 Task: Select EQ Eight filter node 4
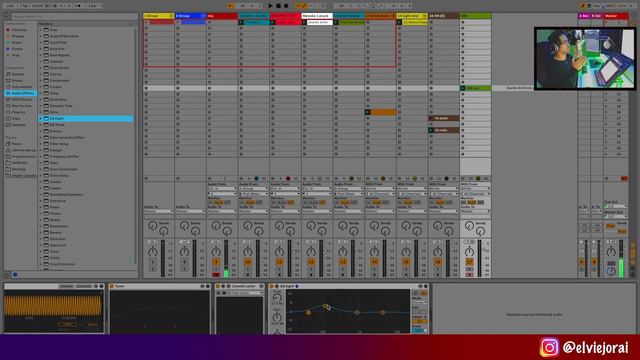382,312
